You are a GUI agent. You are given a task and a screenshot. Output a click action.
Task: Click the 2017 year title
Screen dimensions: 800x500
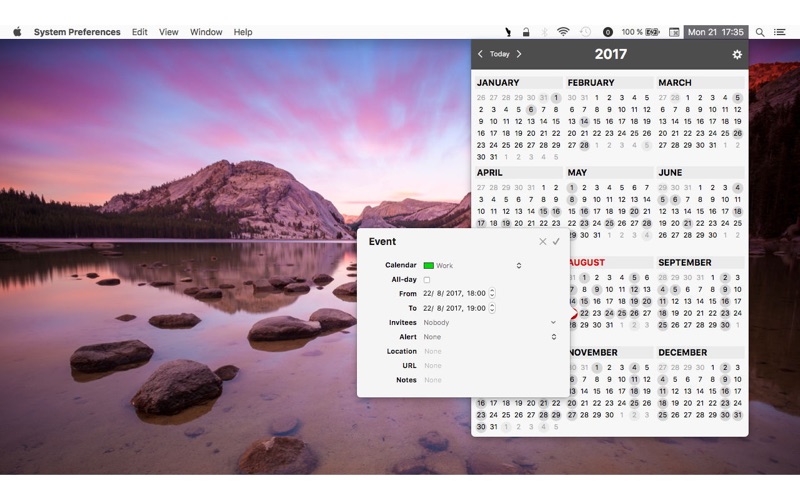click(611, 54)
